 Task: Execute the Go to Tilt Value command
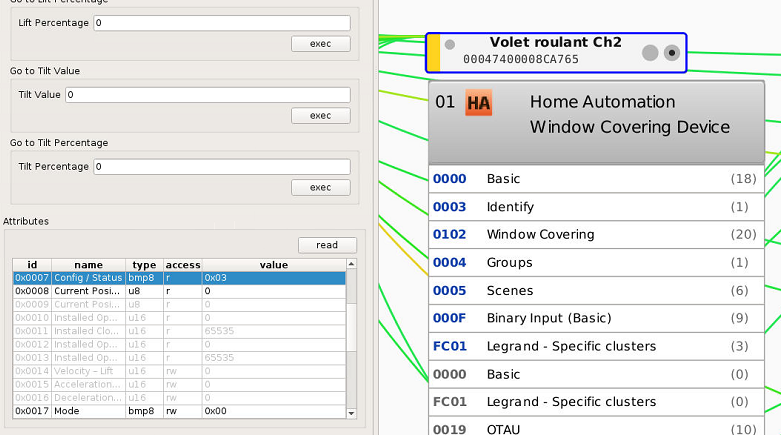click(x=320, y=116)
